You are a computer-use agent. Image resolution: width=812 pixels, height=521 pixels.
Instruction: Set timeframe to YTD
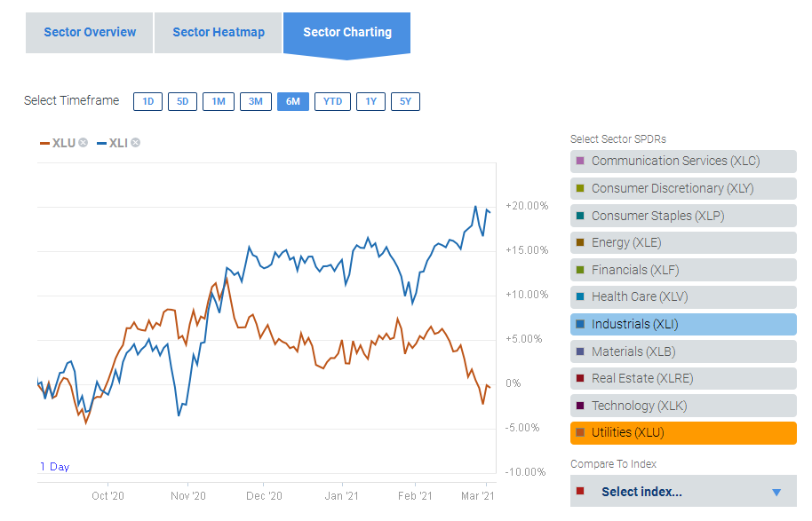point(332,101)
